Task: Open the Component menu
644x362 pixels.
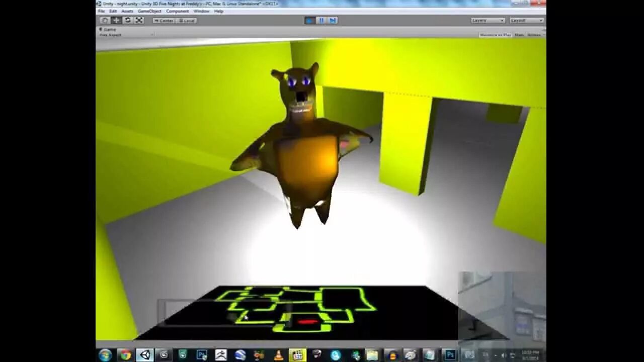Action: click(178, 11)
